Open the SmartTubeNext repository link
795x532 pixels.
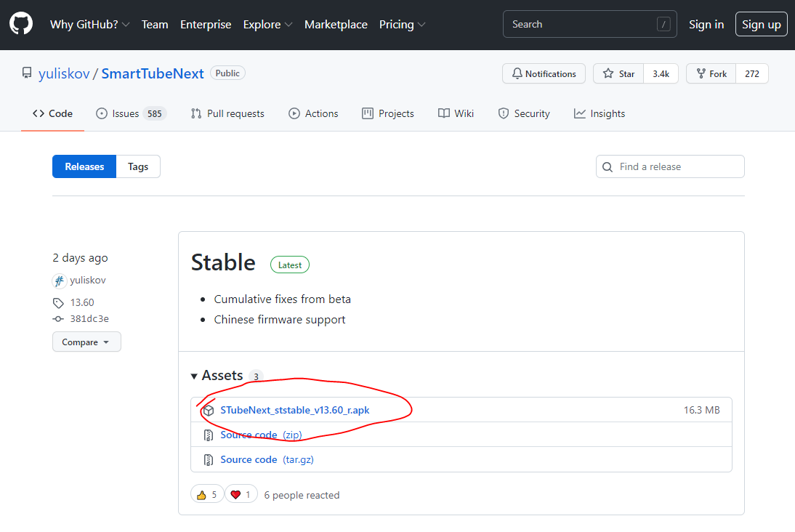[x=153, y=73]
